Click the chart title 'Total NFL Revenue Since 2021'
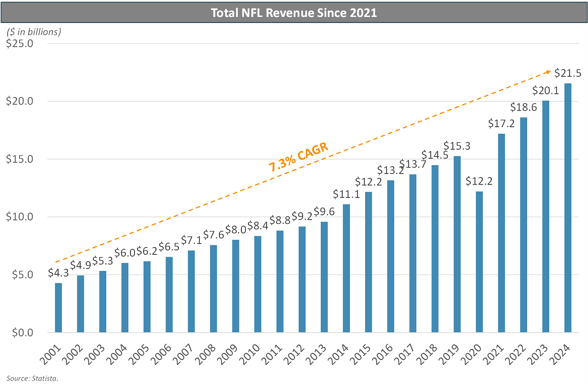This screenshot has width=588, height=388. point(294,13)
